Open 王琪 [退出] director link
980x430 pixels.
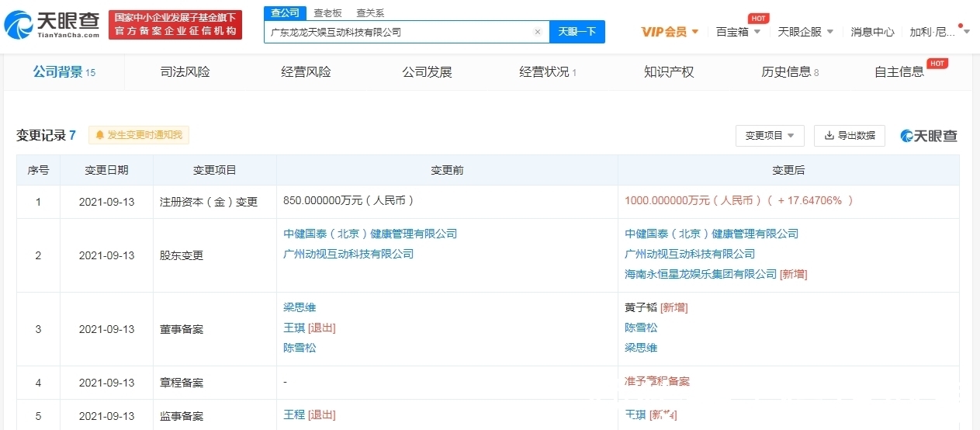point(310,328)
